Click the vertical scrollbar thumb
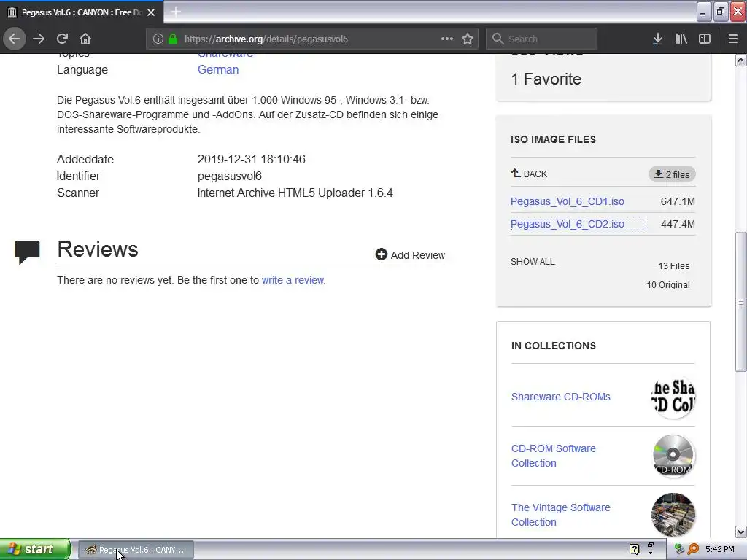The width and height of the screenshot is (747, 560). [741, 302]
